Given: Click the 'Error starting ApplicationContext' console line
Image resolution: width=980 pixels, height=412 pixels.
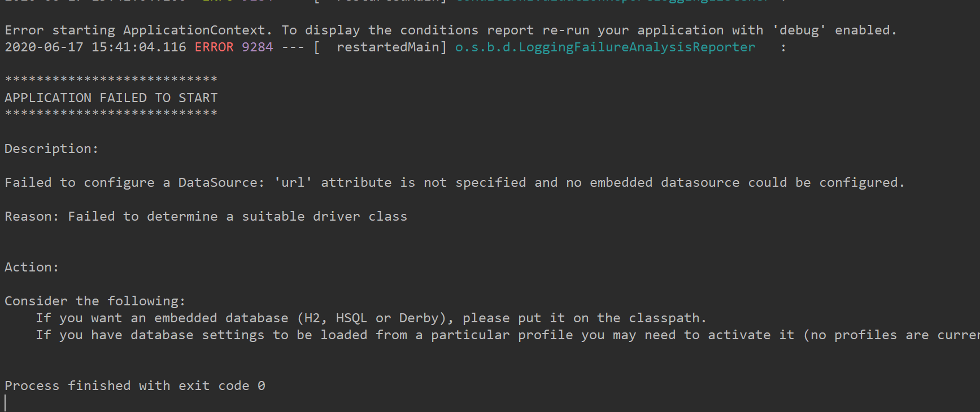Looking at the screenshot, I should tap(451, 30).
